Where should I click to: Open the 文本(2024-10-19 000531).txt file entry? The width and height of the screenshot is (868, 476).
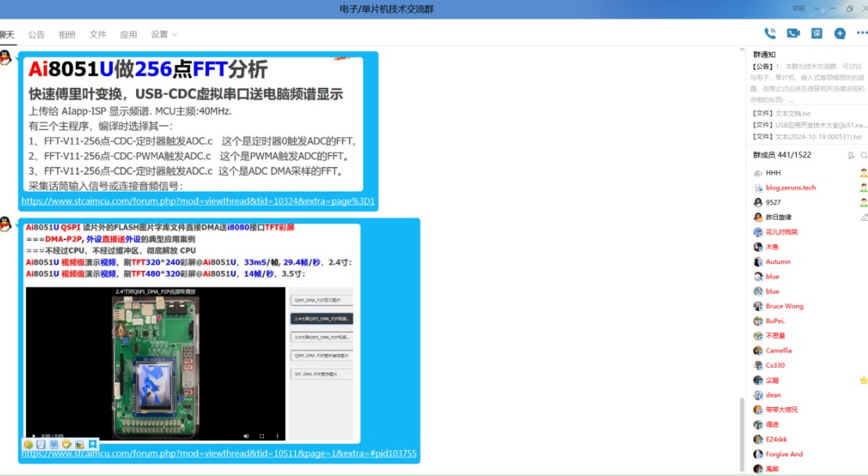coord(806,137)
